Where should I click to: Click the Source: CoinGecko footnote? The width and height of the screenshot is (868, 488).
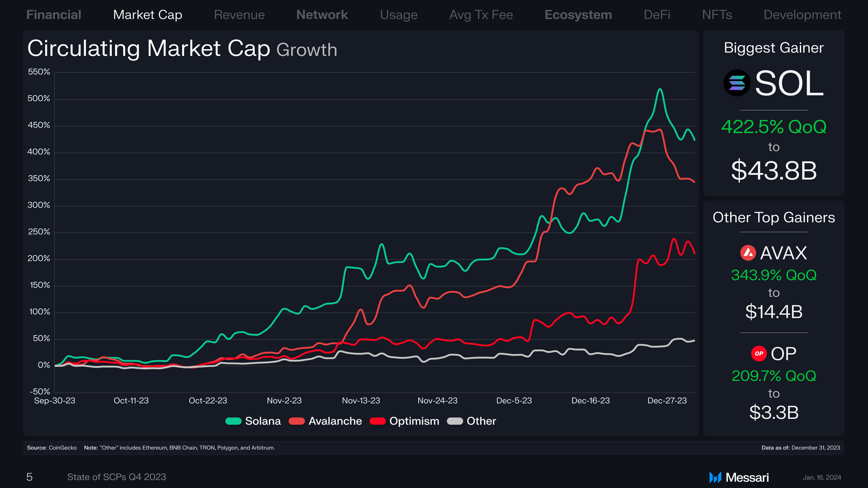[52, 448]
